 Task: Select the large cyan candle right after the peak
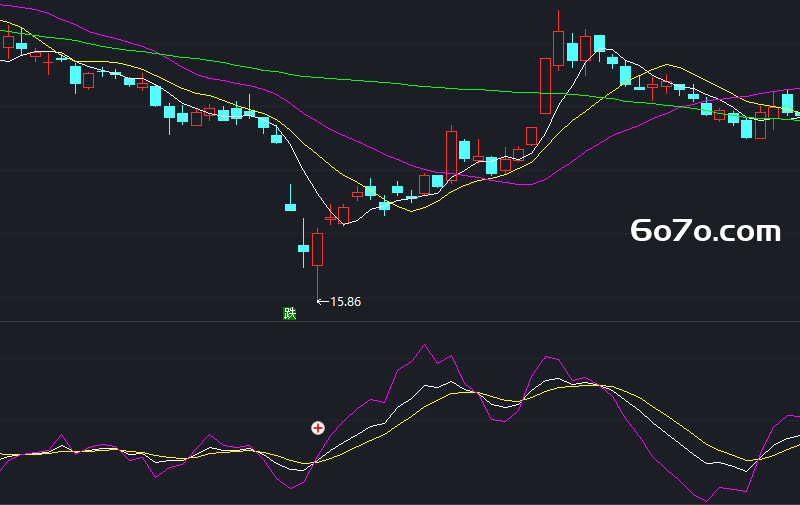click(599, 43)
